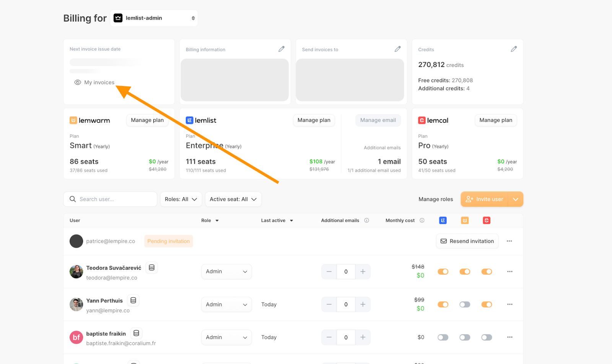Click the Search user input field
Screen dimensions: 612x364
coord(115,199)
